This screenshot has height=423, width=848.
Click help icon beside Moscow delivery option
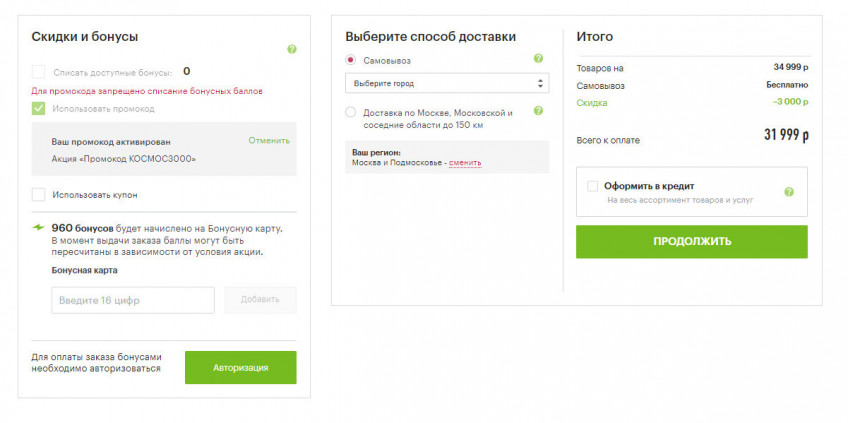(538, 111)
